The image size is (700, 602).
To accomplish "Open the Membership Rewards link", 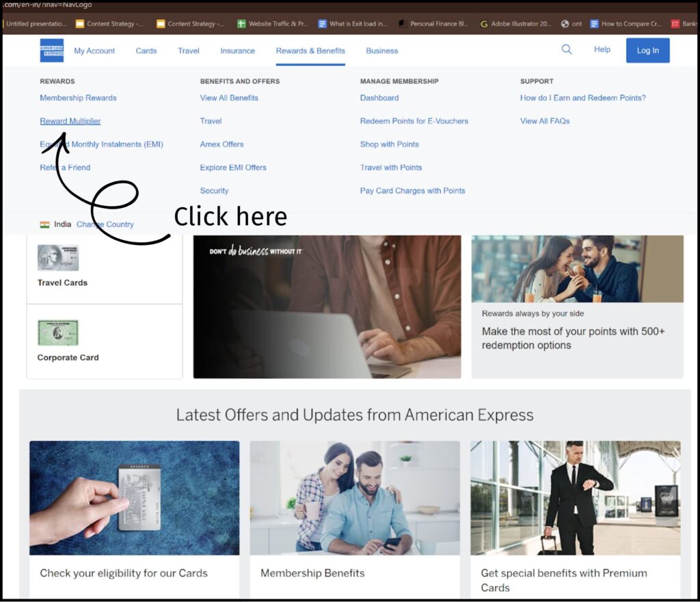I will tap(78, 98).
